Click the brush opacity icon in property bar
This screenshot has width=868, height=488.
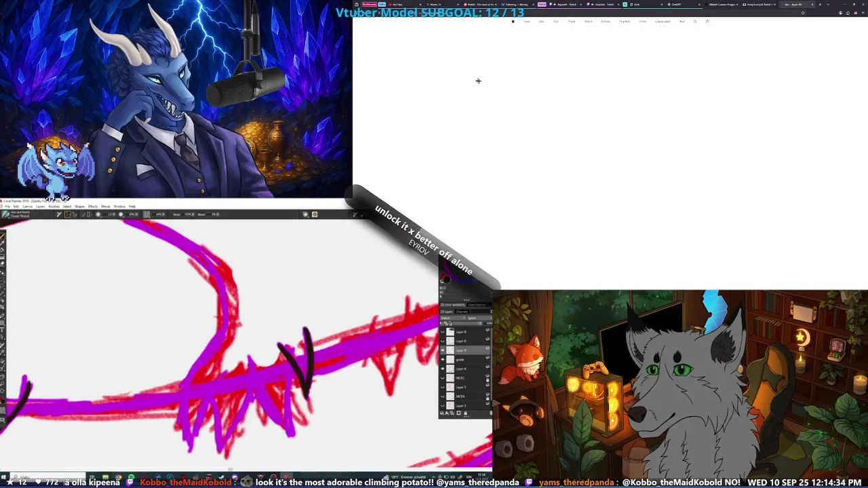121,214
